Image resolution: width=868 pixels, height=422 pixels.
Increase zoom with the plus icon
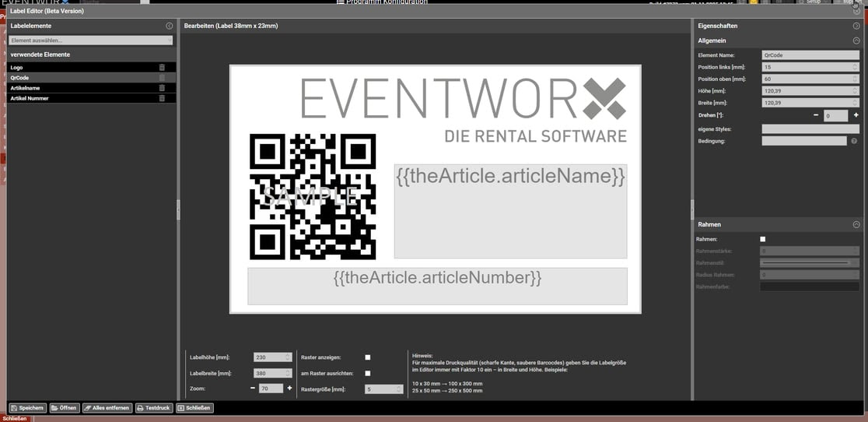(289, 388)
